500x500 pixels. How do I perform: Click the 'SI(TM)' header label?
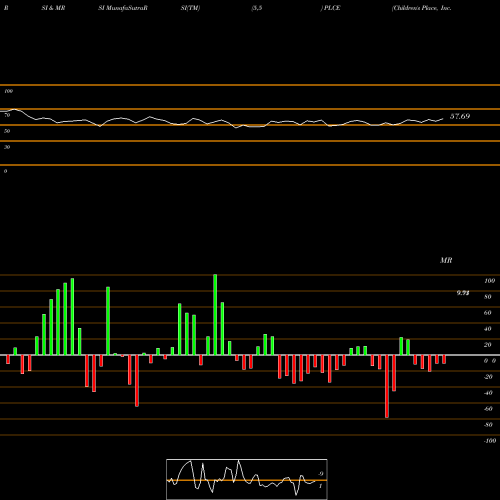[190, 8]
